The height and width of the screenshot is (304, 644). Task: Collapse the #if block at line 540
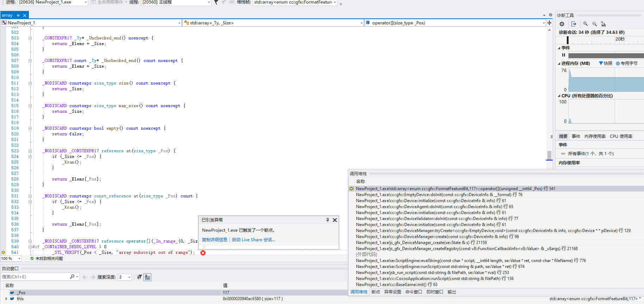coord(30,247)
